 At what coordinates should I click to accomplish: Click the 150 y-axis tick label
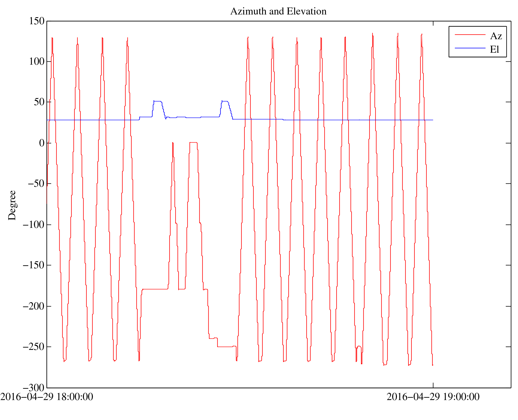click(x=37, y=21)
